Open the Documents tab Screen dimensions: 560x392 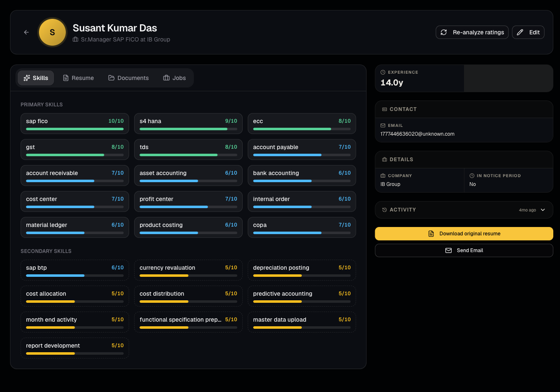[x=129, y=78]
